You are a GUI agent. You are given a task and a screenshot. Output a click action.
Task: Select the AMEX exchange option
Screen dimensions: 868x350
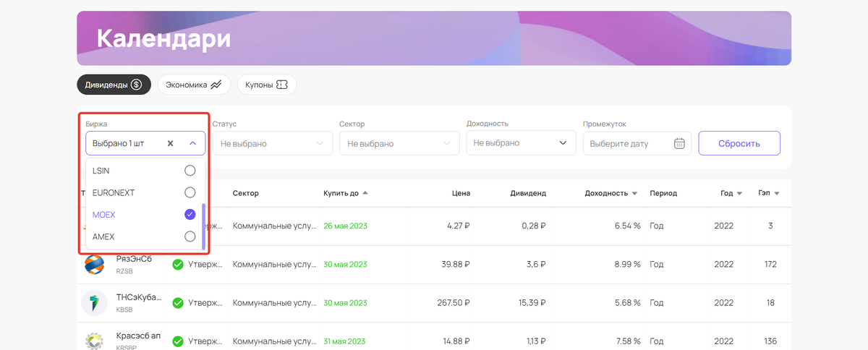(x=145, y=236)
